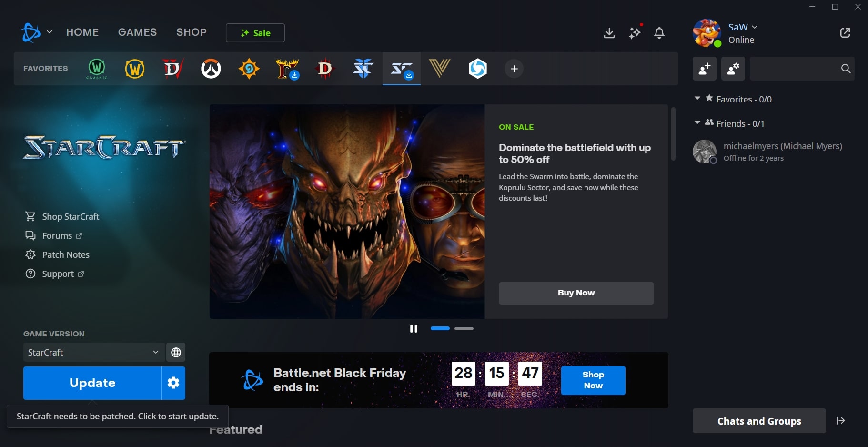
Task: Collapse the Friends list
Action: (697, 122)
